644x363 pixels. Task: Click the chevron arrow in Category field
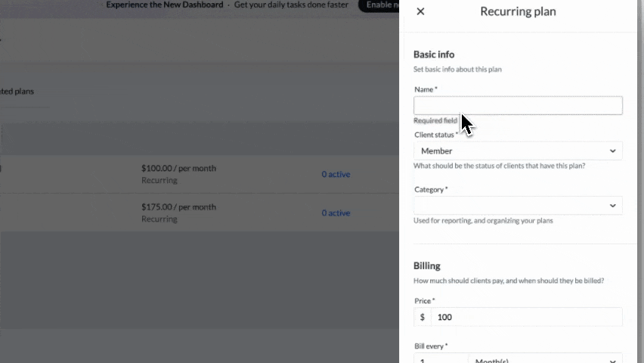[x=612, y=206]
